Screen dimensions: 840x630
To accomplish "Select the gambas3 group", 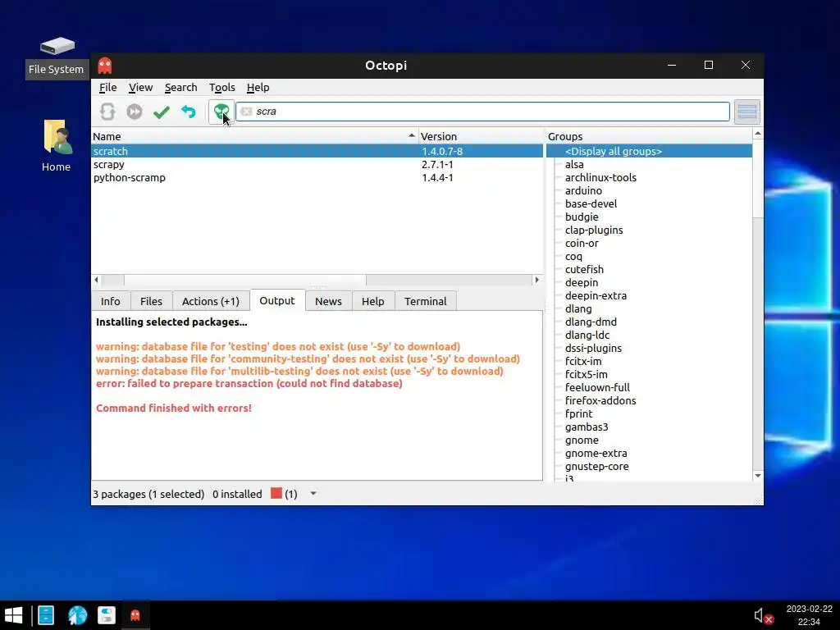I will click(x=587, y=427).
